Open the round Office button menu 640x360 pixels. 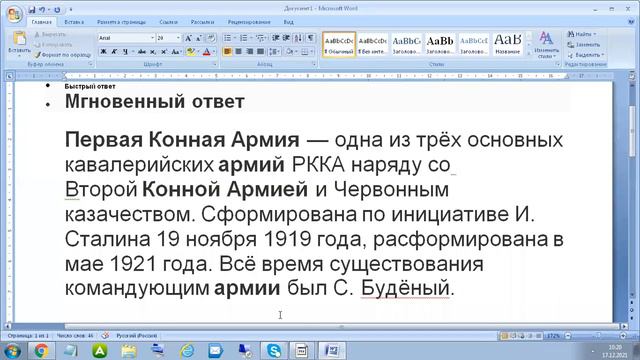point(14,15)
